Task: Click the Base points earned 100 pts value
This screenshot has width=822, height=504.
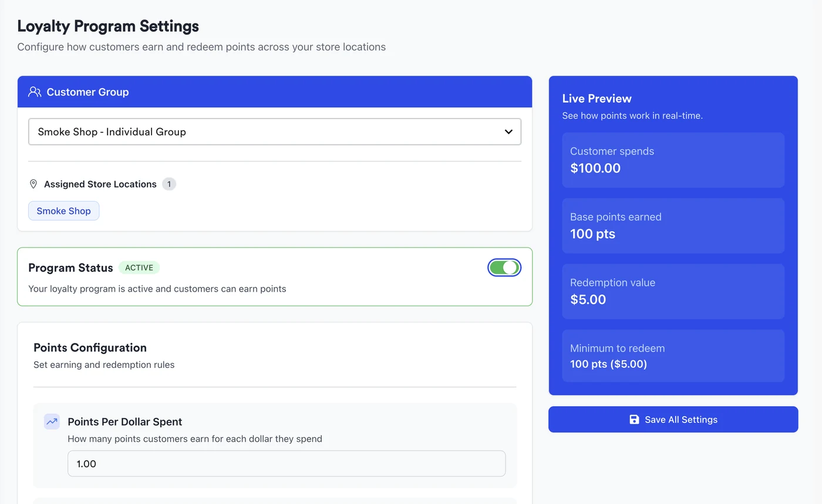Action: pos(592,234)
